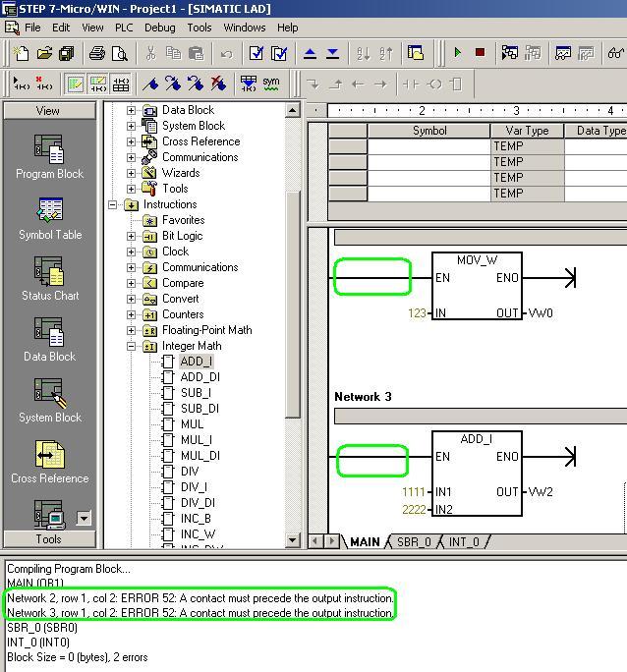627x672 pixels.
Task: Click the Print icon in toolbar
Action: [97, 53]
